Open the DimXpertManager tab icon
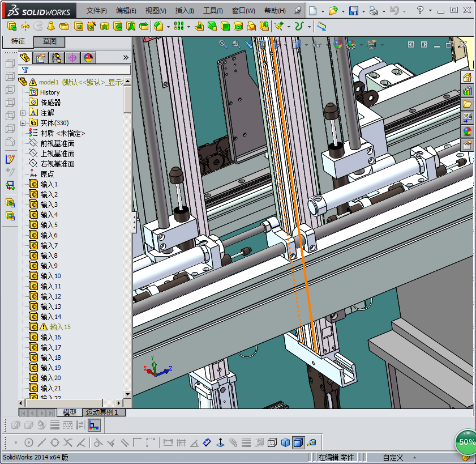 pos(72,57)
